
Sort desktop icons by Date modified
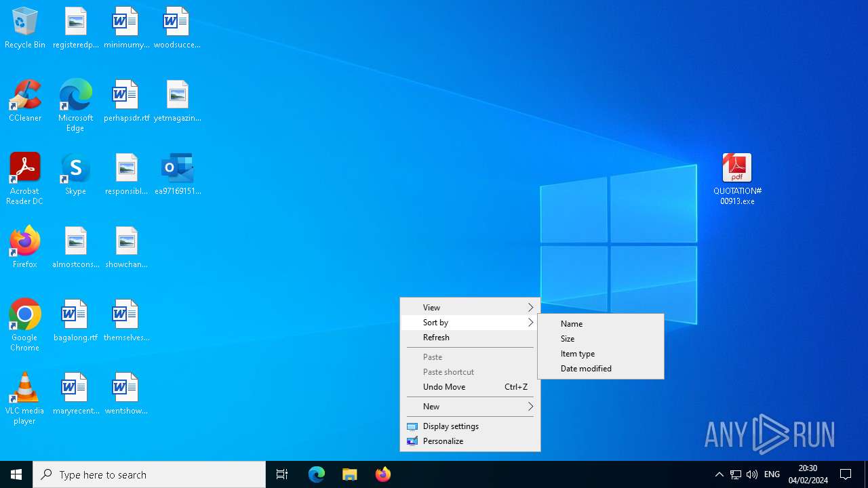(x=601, y=369)
